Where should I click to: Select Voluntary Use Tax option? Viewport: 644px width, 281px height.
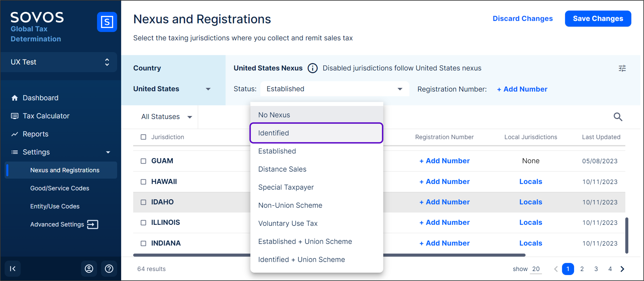pos(317,223)
